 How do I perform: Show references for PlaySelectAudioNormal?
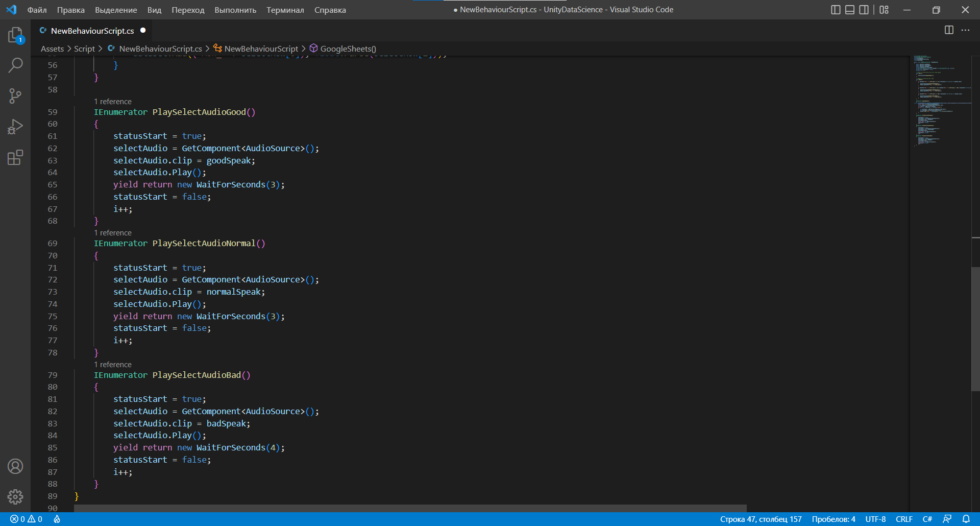point(113,233)
